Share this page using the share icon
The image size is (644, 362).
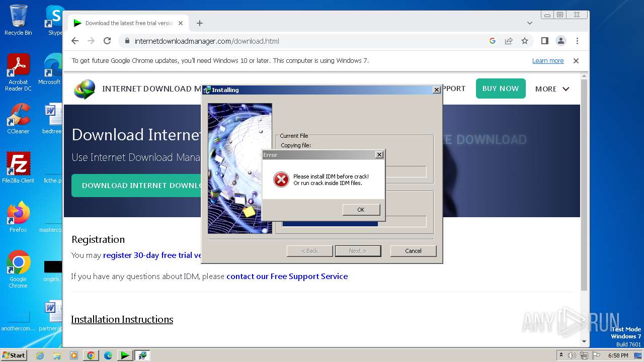click(x=509, y=41)
